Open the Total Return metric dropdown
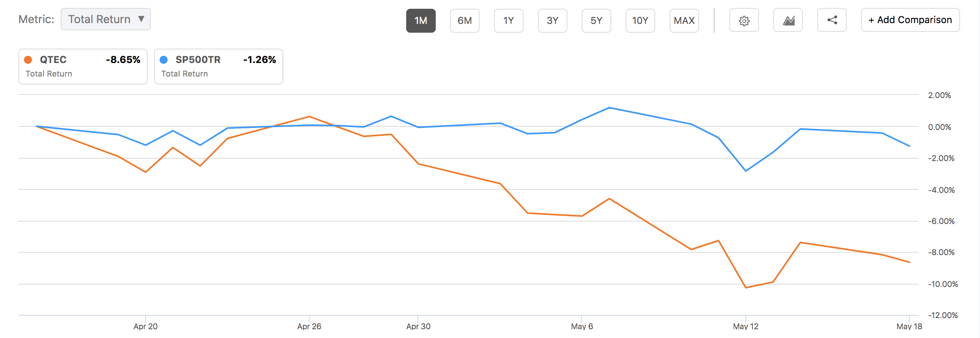The width and height of the screenshot is (980, 338). pyautogui.click(x=100, y=19)
